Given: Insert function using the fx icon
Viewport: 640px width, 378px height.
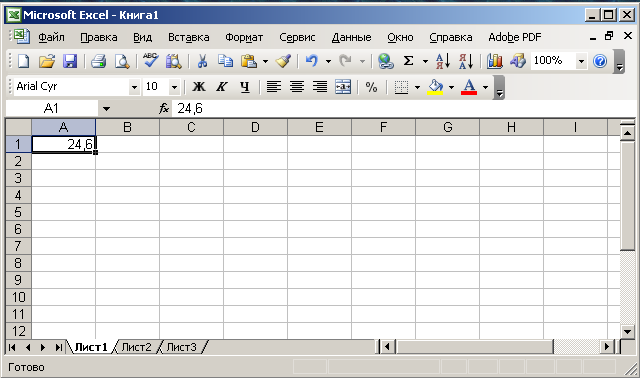Looking at the screenshot, I should [164, 109].
